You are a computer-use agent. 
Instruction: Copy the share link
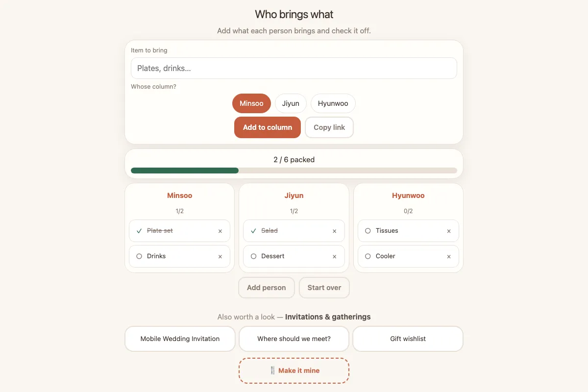[x=329, y=127]
